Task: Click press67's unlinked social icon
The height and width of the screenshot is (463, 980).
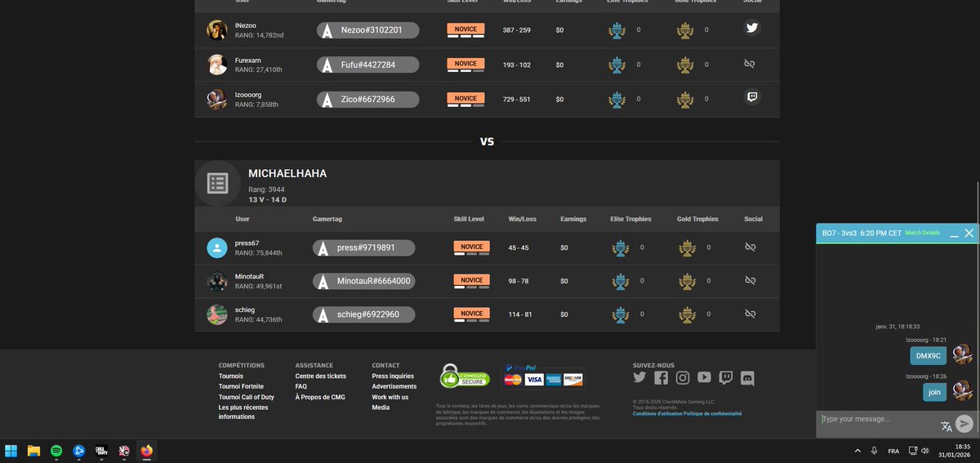Action: [750, 247]
